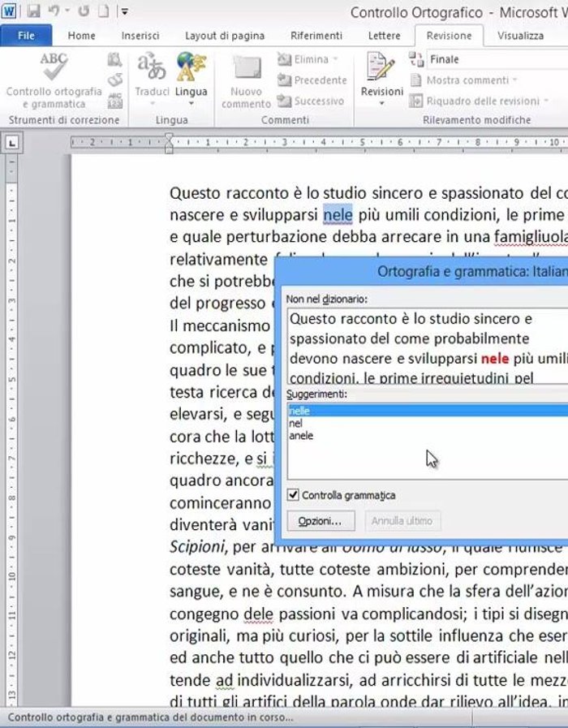Image resolution: width=568 pixels, height=728 pixels.
Task: Save the document with the floppy disk icon
Action: click(33, 11)
